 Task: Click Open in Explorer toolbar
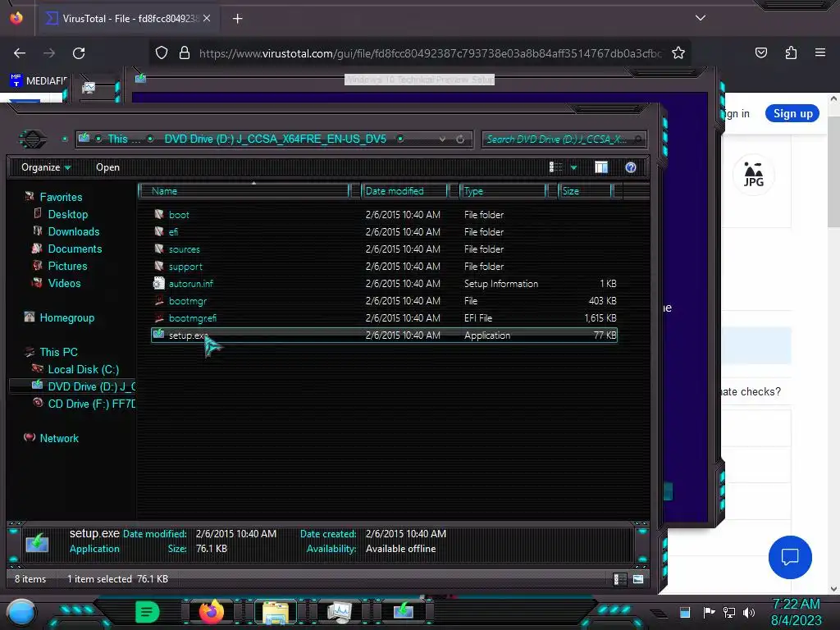107,167
